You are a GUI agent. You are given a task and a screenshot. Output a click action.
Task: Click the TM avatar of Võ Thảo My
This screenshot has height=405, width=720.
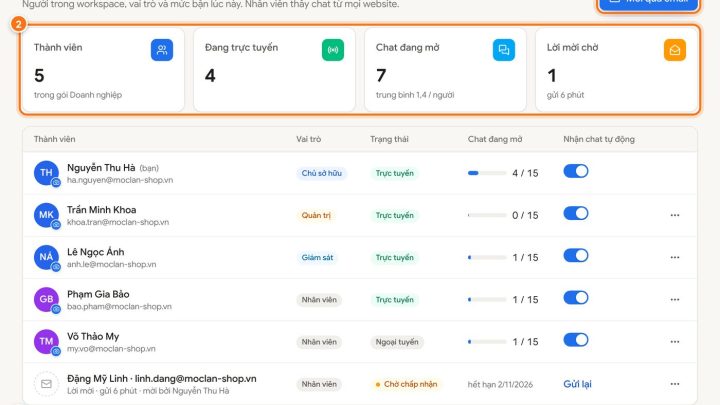click(46, 342)
